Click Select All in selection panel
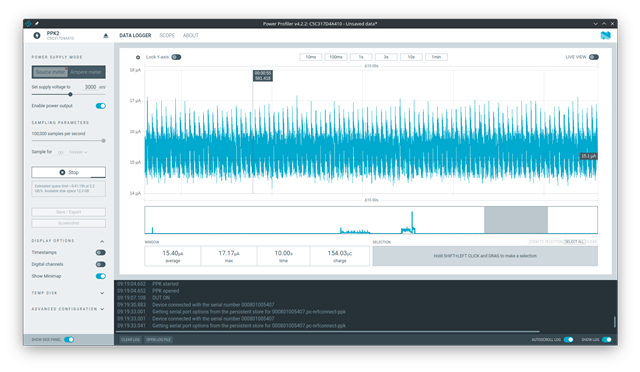 pos(574,242)
